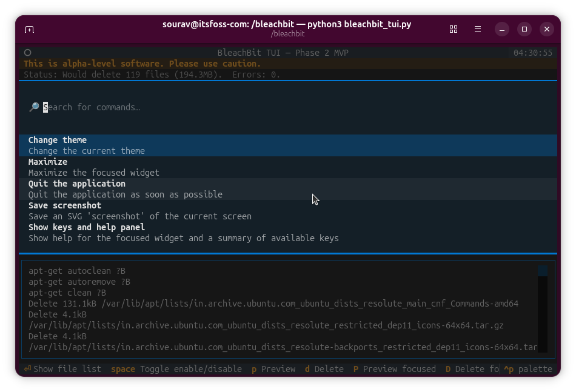Click Show file list footer shortcut
This screenshot has width=576, height=392.
click(62, 369)
